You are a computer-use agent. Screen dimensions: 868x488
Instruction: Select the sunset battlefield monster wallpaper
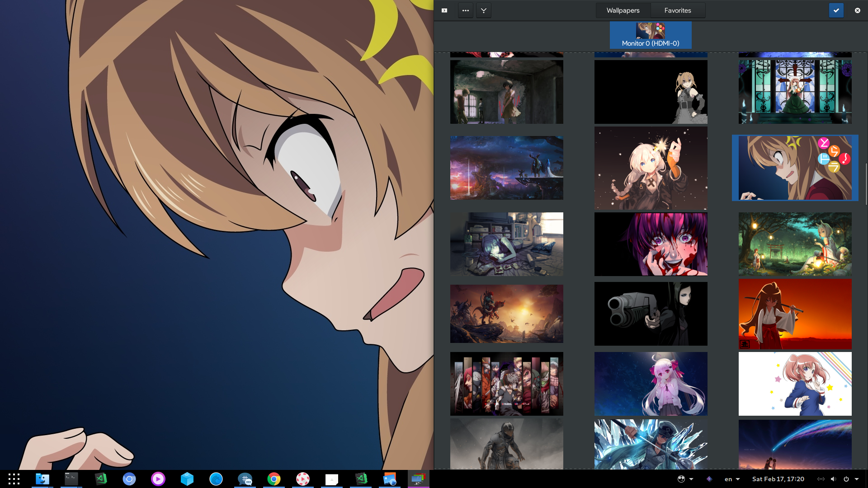coord(506,314)
